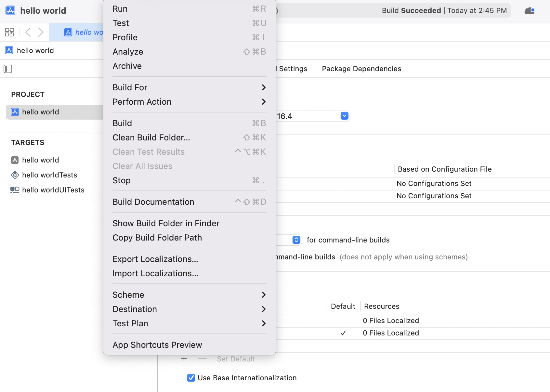
Task: Select hello world under PROJECT
Action: [x=55, y=112]
